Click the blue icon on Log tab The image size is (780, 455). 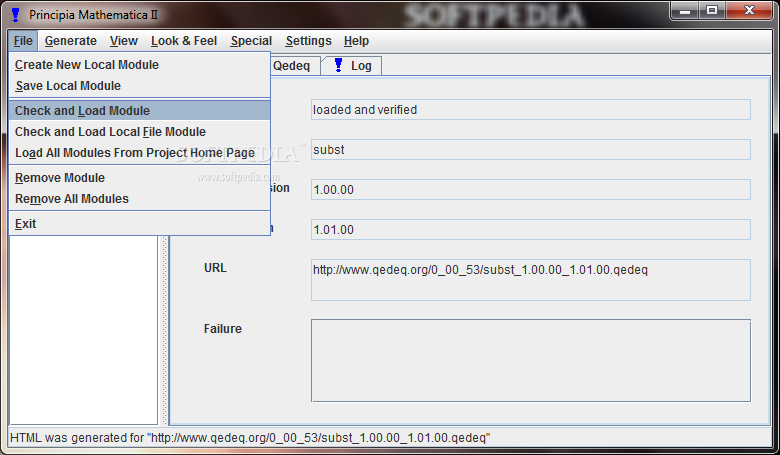[x=338, y=65]
